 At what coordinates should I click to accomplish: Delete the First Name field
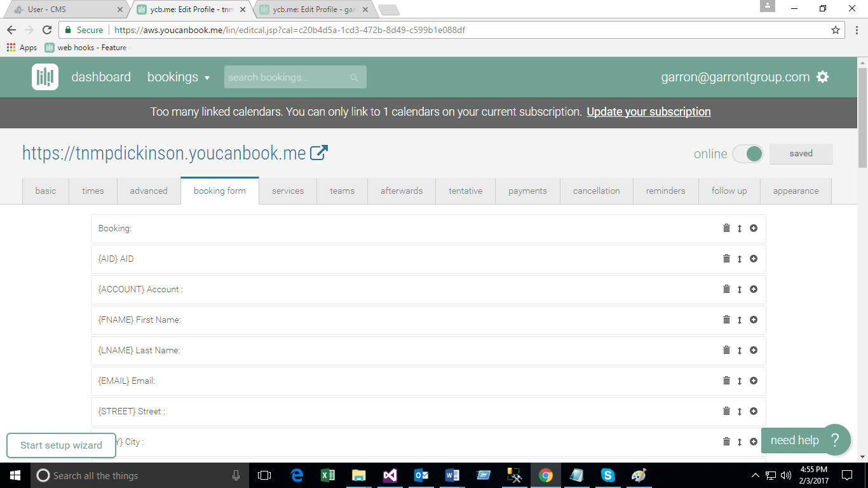click(726, 320)
